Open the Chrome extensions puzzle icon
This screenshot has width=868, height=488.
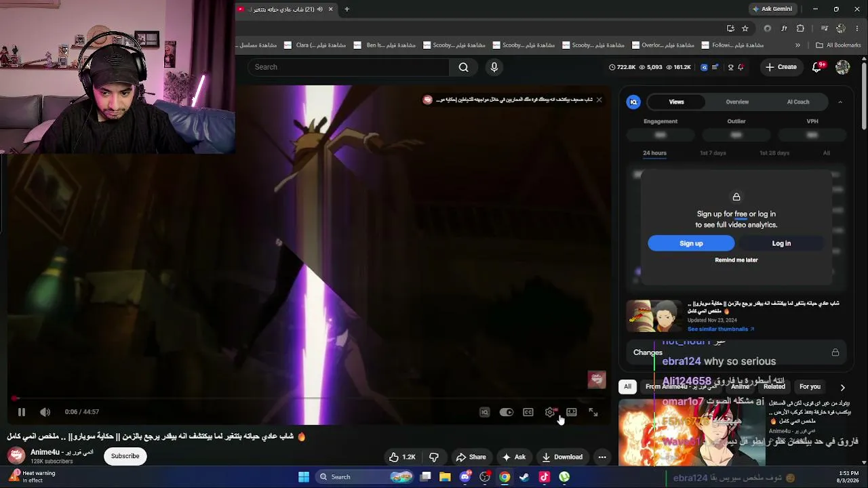tap(800, 28)
